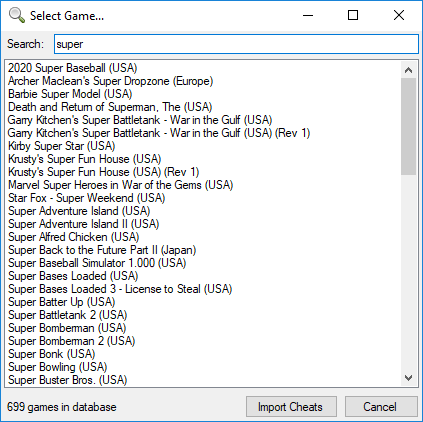Click the magnifier icon in title bar

coord(17,15)
